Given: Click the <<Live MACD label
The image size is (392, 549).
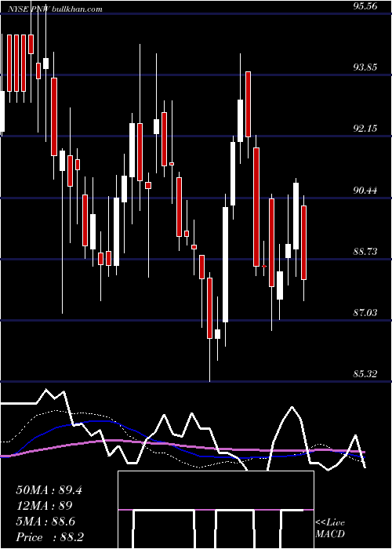Looking at the screenshot, I should [x=330, y=529].
